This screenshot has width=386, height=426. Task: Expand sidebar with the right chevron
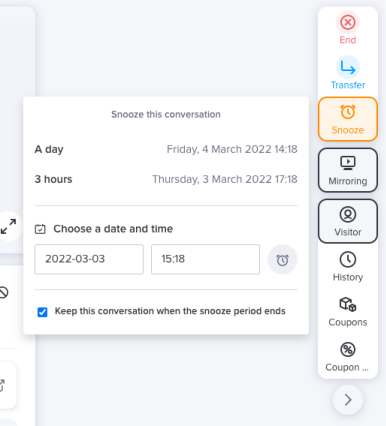(348, 400)
